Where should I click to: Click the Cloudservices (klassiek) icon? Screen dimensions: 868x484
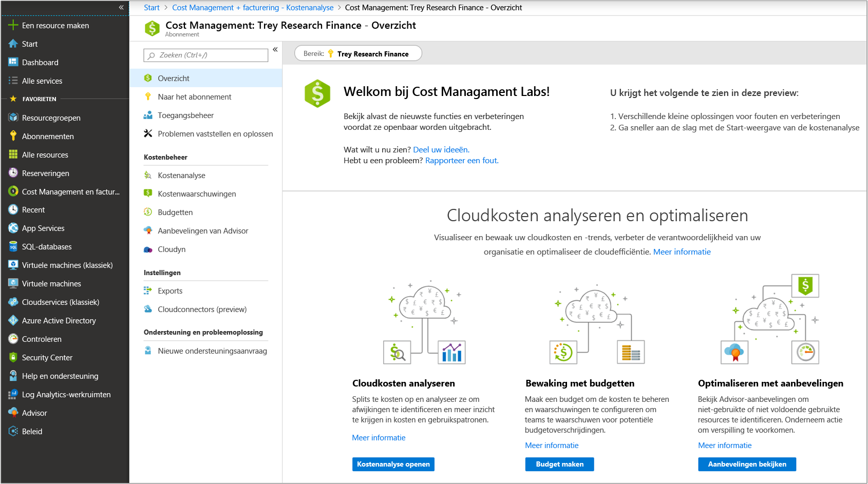click(x=13, y=302)
